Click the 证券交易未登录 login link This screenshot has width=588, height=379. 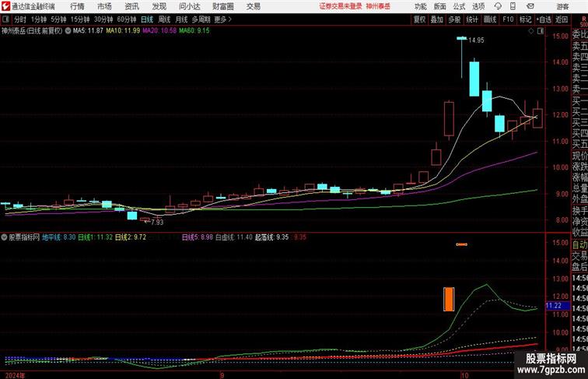341,6
